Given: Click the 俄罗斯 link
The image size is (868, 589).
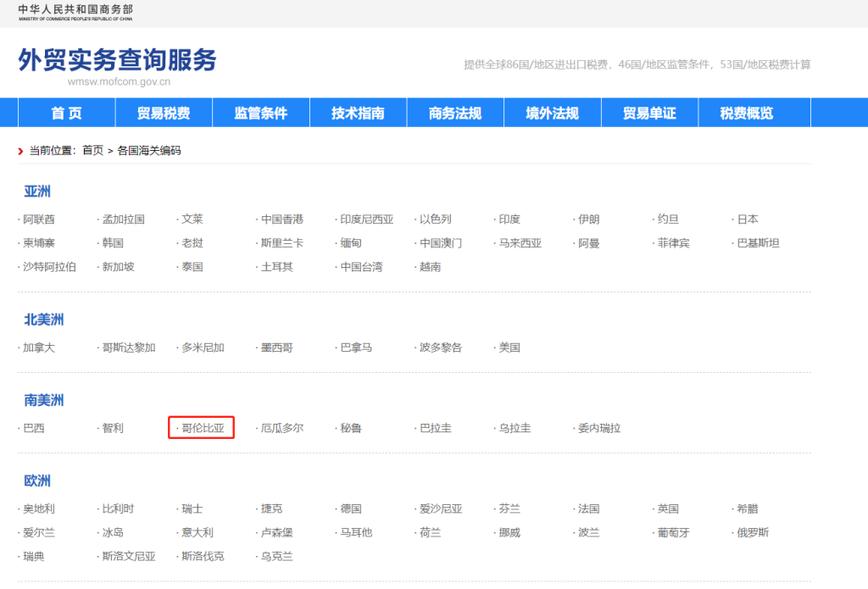Looking at the screenshot, I should [753, 532].
